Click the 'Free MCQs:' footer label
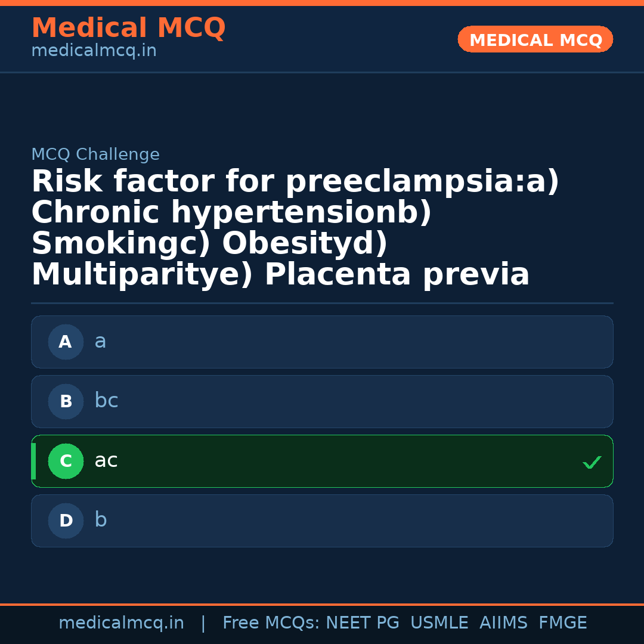 (x=271, y=623)
